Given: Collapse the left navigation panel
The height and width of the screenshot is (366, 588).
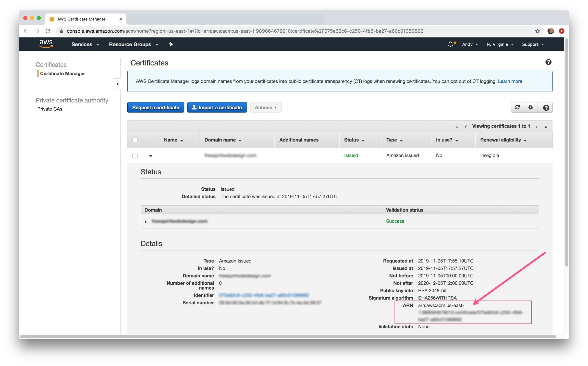Looking at the screenshot, I should coord(117,84).
